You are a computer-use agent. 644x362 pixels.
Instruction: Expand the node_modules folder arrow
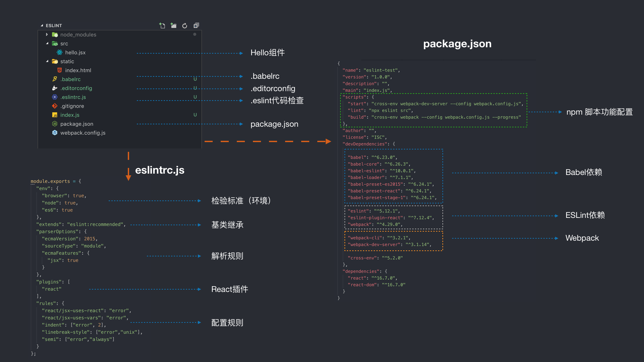(47, 35)
